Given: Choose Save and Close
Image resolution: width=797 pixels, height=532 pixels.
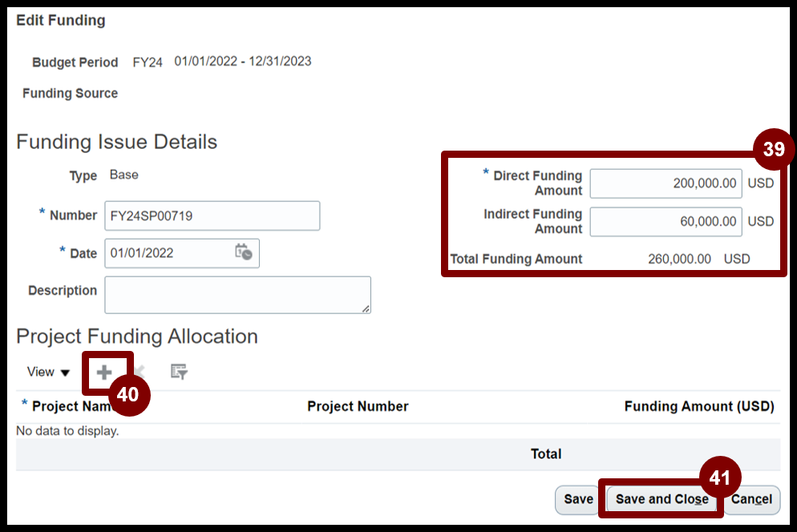Looking at the screenshot, I should (x=661, y=499).
